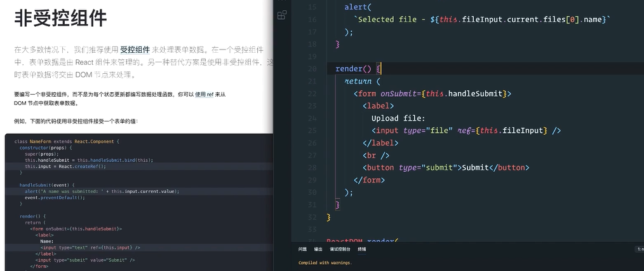
Task: Click 'super(props);' line in docs code
Action: point(42,154)
